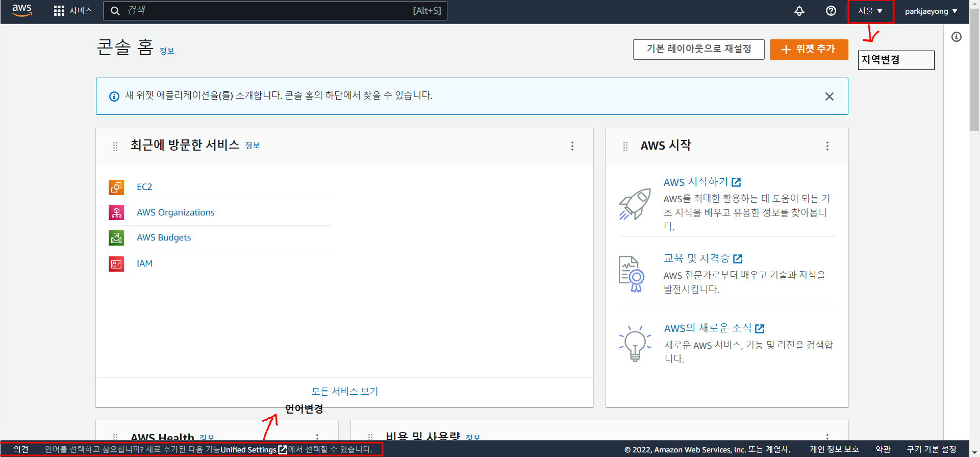Click the certificate icon by 교육 및 자격증
This screenshot has height=457, width=980.
click(632, 274)
